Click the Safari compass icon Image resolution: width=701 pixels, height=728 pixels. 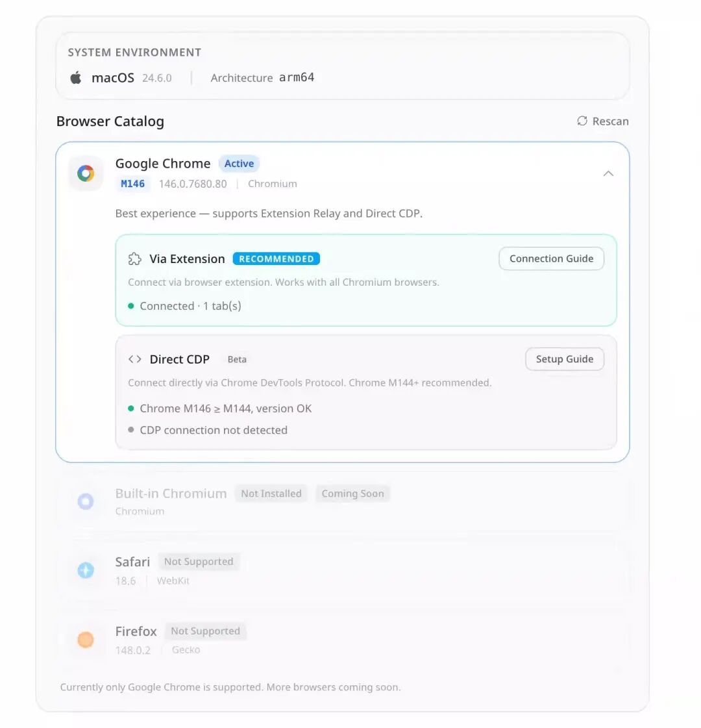tap(86, 570)
